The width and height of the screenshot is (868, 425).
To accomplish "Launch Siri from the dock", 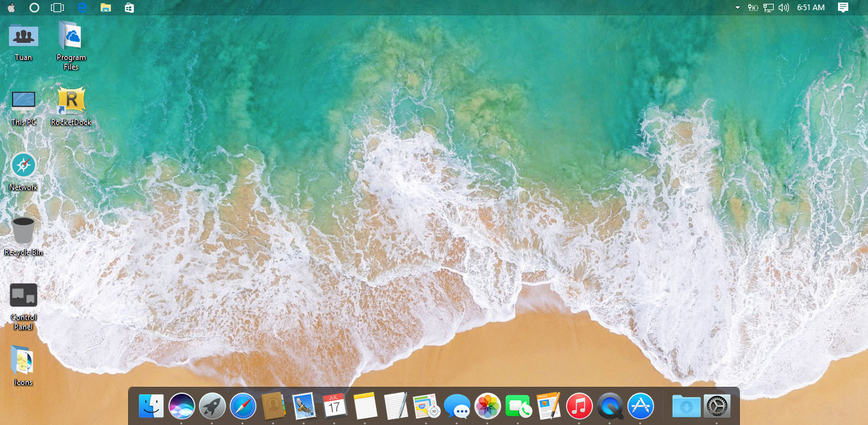I will (x=182, y=406).
